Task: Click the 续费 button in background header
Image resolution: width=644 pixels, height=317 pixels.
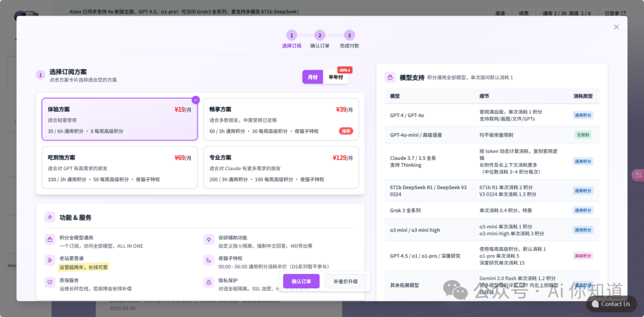Action: pos(524,13)
